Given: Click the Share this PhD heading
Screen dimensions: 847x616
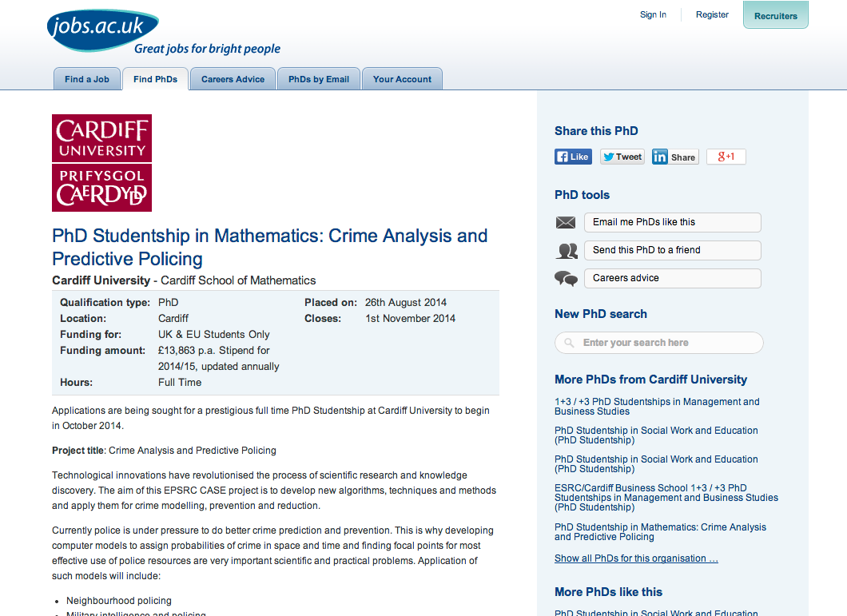Looking at the screenshot, I should tap(596, 131).
